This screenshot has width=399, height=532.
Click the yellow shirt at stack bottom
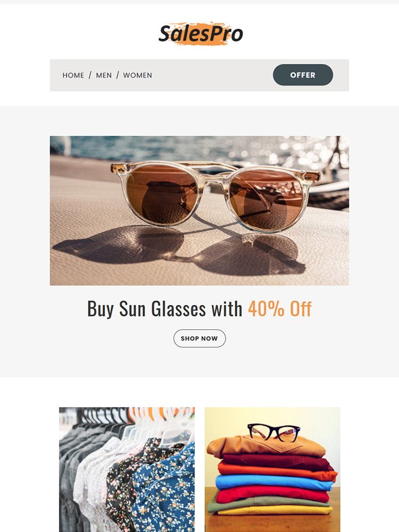point(275,510)
